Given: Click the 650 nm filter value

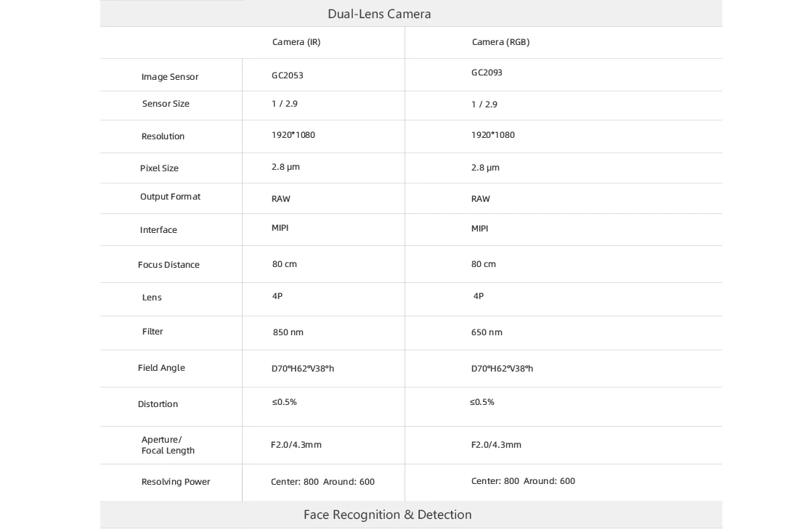Looking at the screenshot, I should (487, 332).
